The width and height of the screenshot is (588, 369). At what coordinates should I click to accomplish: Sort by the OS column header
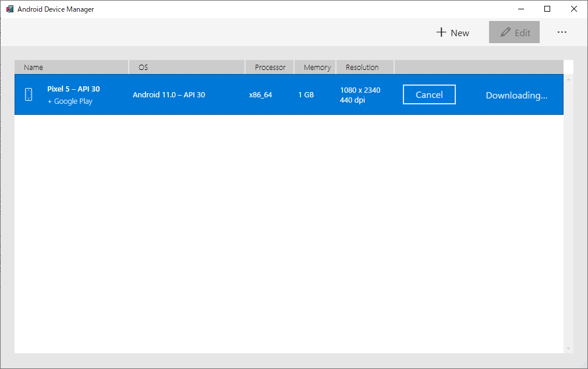coord(187,67)
